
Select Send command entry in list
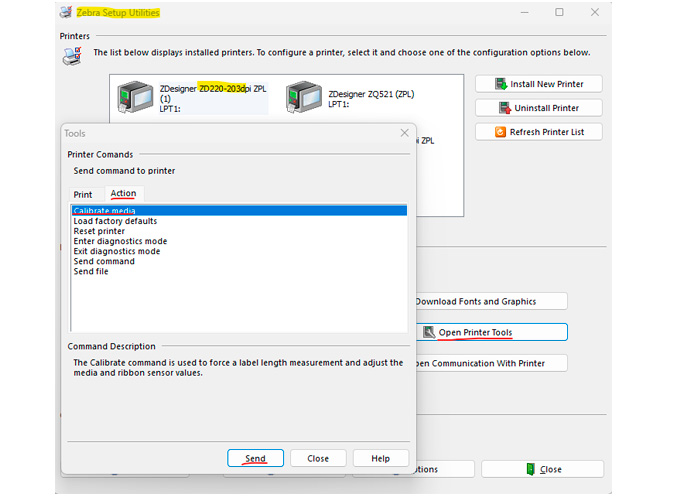[239, 261]
